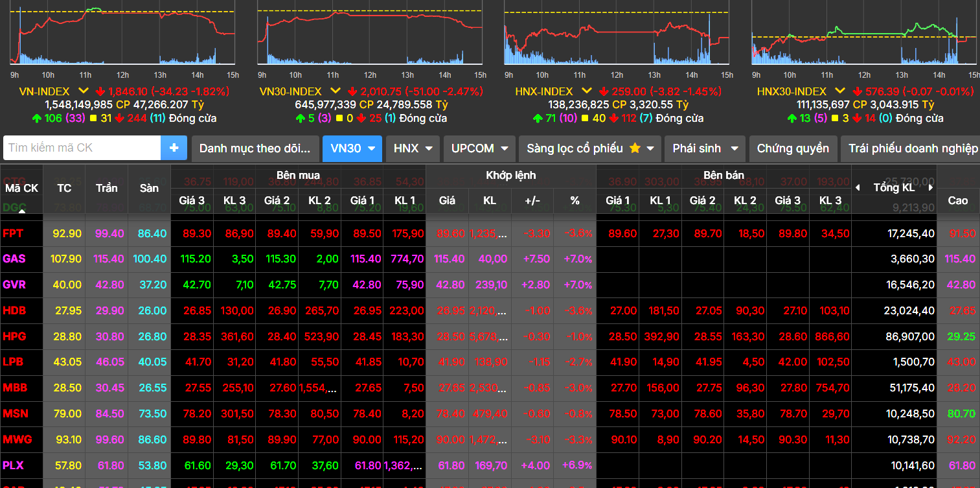Click the blue plus button beside search
980x488 pixels.
click(x=174, y=148)
